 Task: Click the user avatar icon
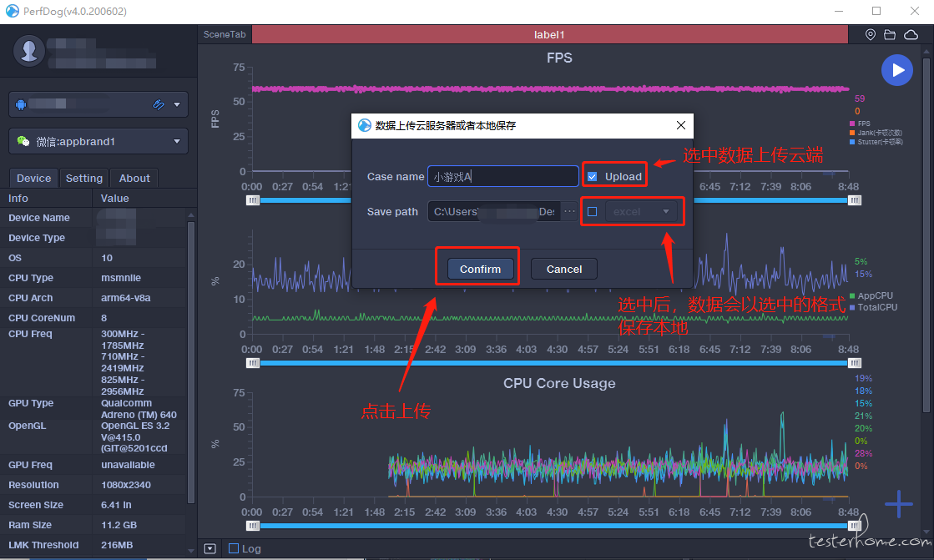pyautogui.click(x=29, y=51)
